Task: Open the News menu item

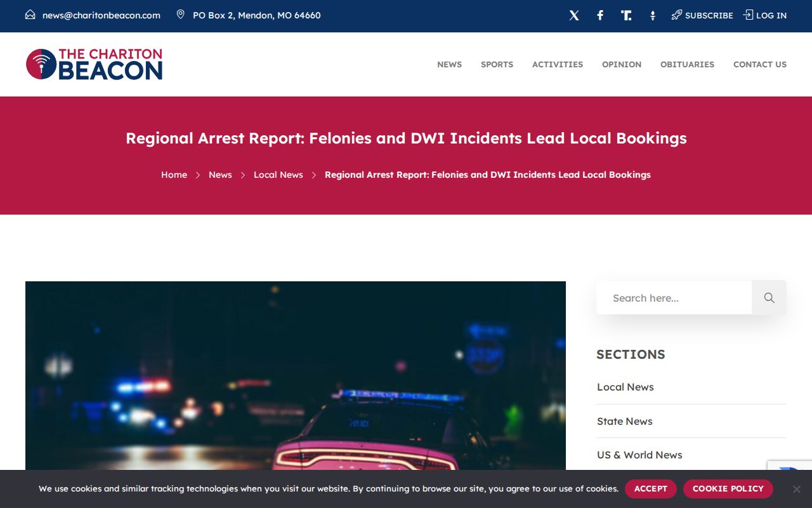Action: [x=449, y=64]
